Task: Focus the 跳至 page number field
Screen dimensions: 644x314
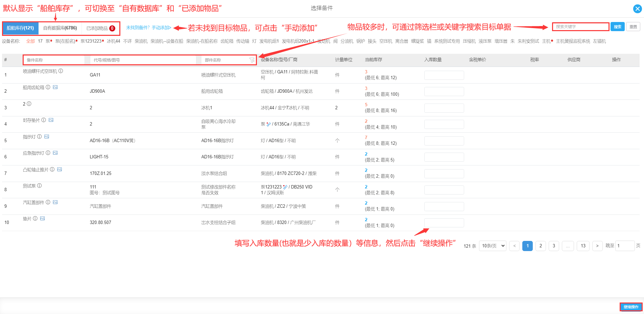Action: (625, 246)
